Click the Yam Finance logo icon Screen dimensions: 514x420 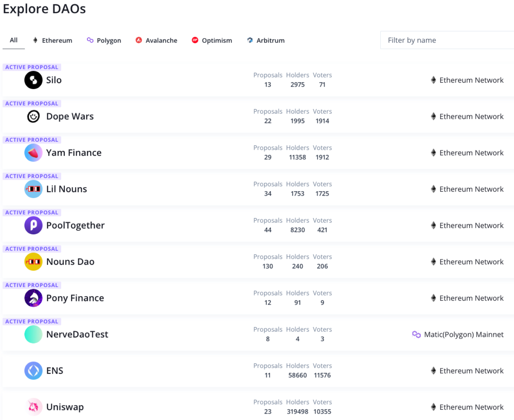click(x=34, y=153)
